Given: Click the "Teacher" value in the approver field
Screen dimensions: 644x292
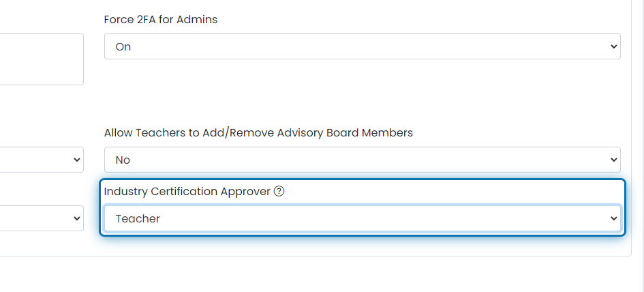Looking at the screenshot, I should click(x=138, y=219).
